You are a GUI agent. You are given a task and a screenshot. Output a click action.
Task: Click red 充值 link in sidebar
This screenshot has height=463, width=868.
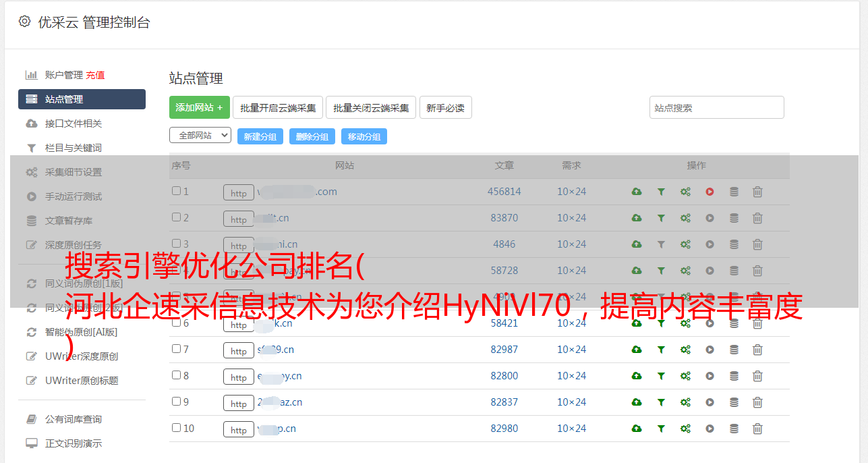[95, 75]
